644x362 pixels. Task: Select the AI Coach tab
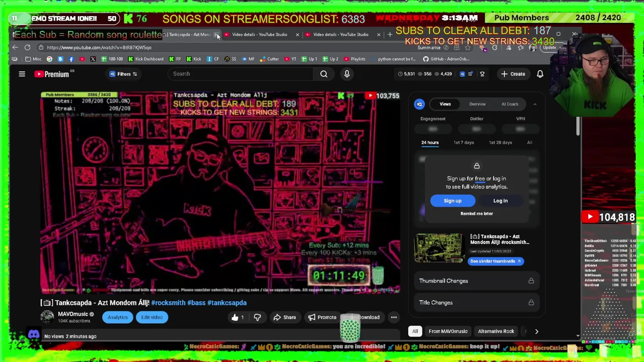point(510,104)
